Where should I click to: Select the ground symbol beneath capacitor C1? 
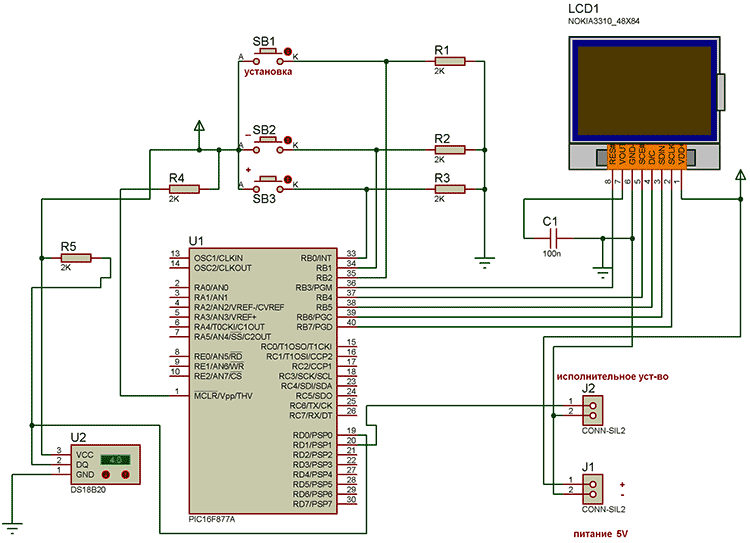603,273
